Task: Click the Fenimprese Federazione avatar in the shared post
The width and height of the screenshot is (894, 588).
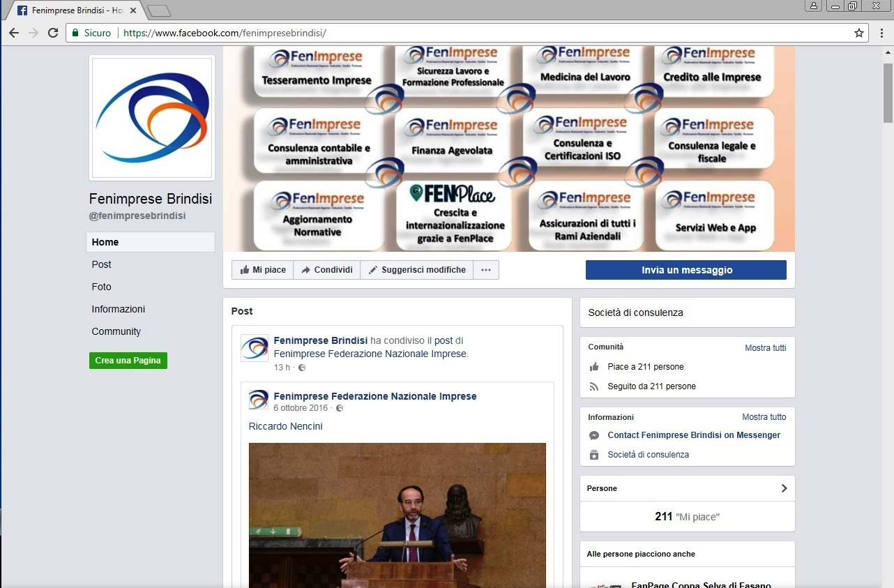Action: click(259, 400)
